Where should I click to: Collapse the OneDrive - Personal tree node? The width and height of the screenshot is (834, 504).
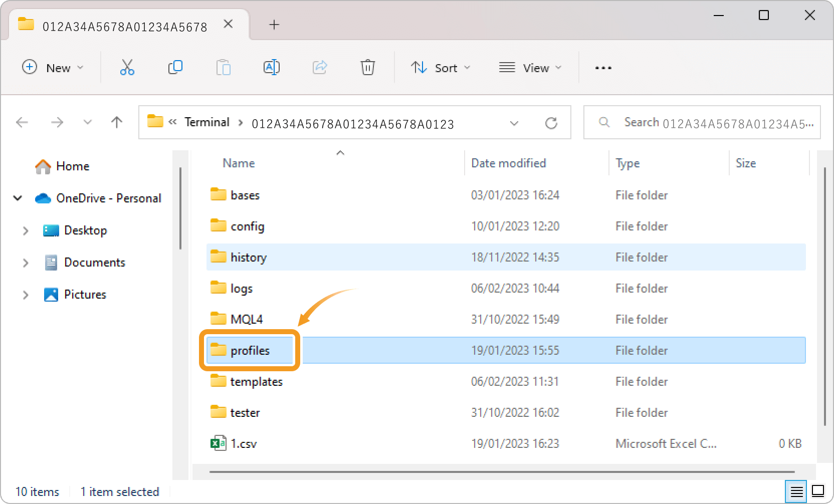(18, 198)
